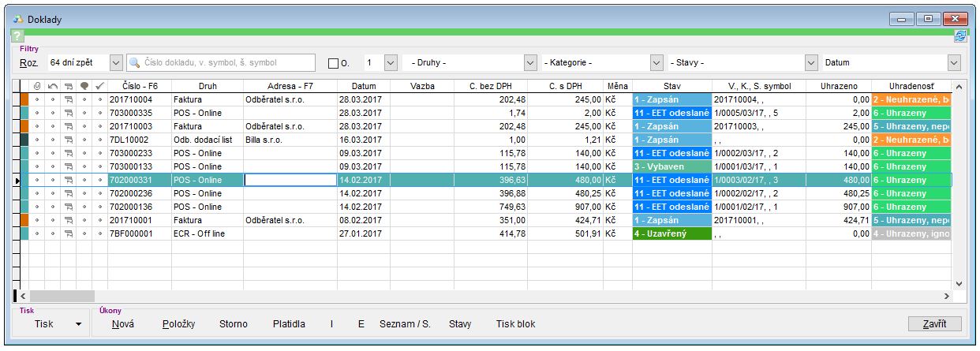Click the 'Platidla' action in toolbar

[289, 324]
